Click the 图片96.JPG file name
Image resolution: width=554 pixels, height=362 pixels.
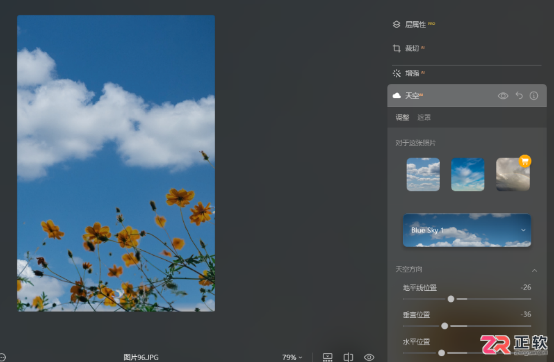141,357
